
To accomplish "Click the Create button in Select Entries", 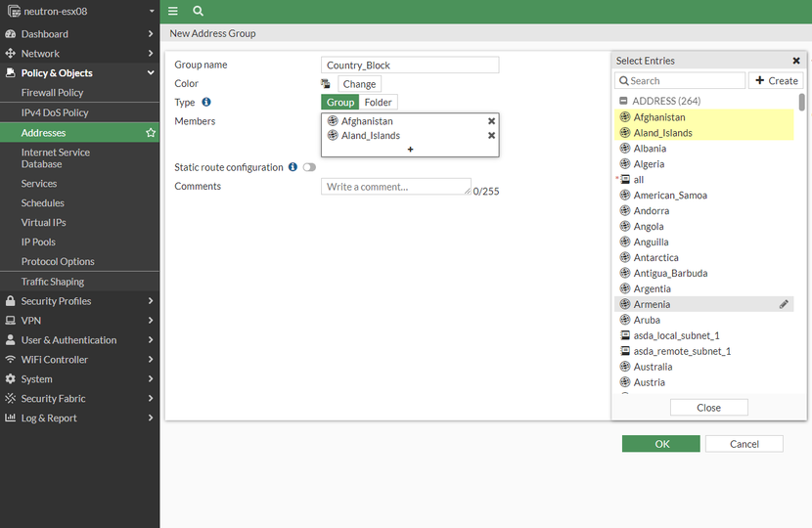I will (x=776, y=81).
